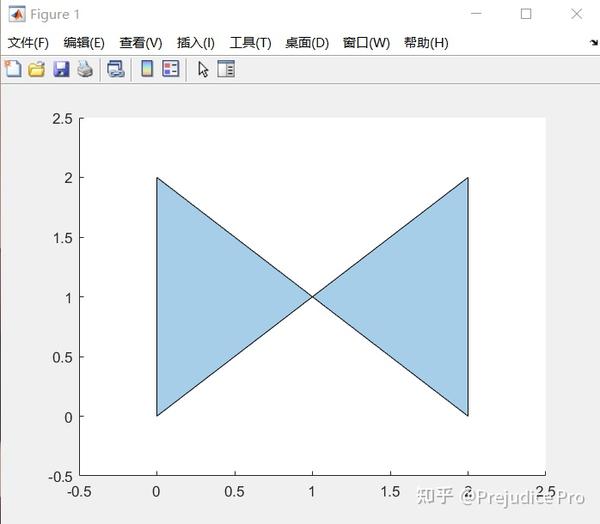The width and height of the screenshot is (600, 524).
Task: Click the Link Plot toolbar icon
Action: pos(116,69)
